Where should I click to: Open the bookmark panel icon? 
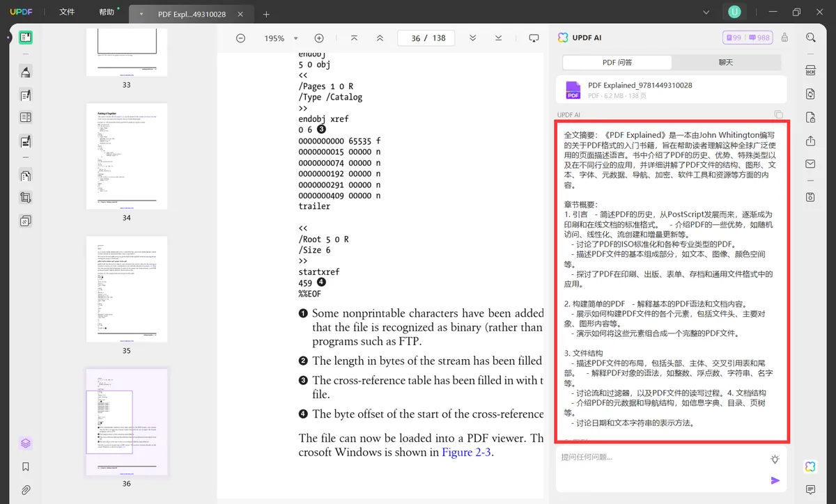pyautogui.click(x=26, y=466)
